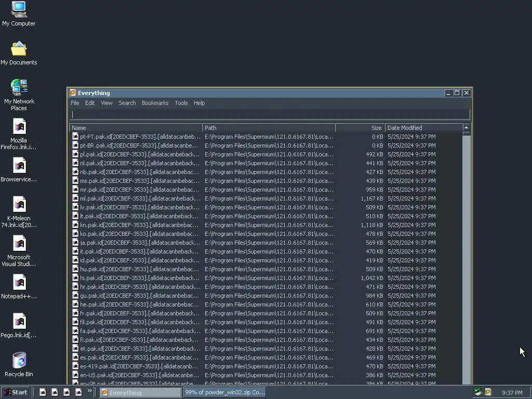Select the lt.pak file row name
Viewport: 532px width, 399px height.
click(139, 216)
